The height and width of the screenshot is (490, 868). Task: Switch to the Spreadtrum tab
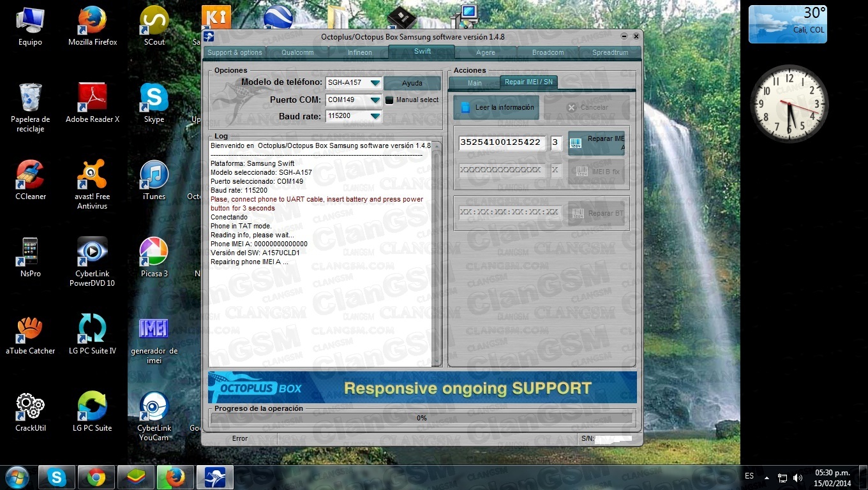(x=610, y=52)
